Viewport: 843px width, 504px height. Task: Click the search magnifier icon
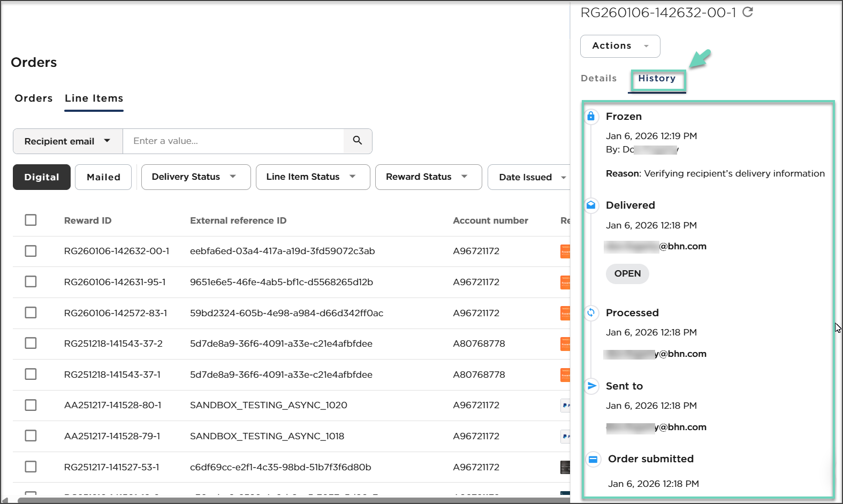(358, 141)
